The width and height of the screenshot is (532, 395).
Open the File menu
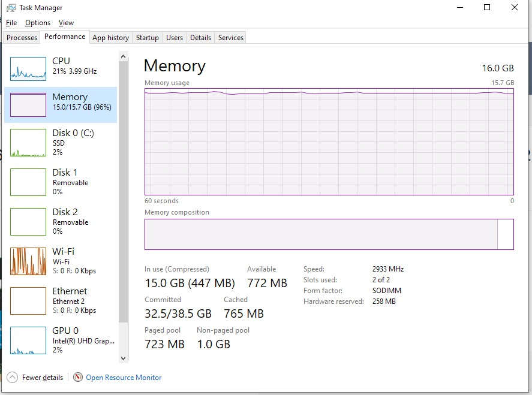click(11, 23)
